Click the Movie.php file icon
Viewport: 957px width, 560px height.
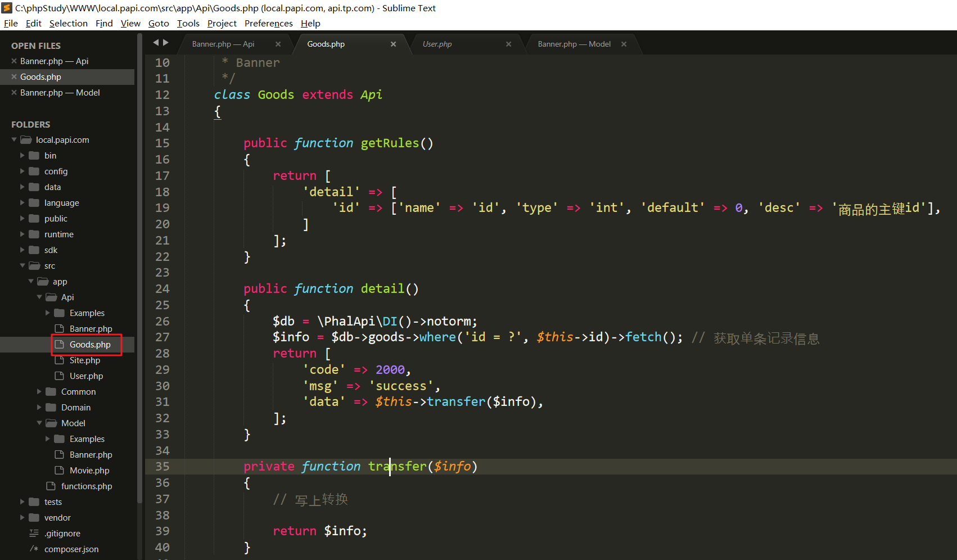[59, 470]
